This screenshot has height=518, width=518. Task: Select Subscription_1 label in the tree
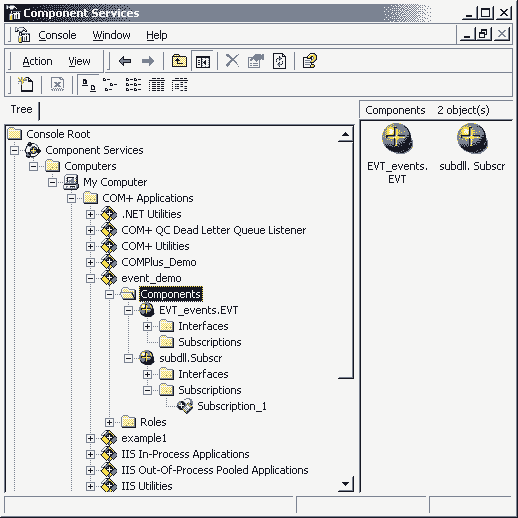[x=232, y=406]
